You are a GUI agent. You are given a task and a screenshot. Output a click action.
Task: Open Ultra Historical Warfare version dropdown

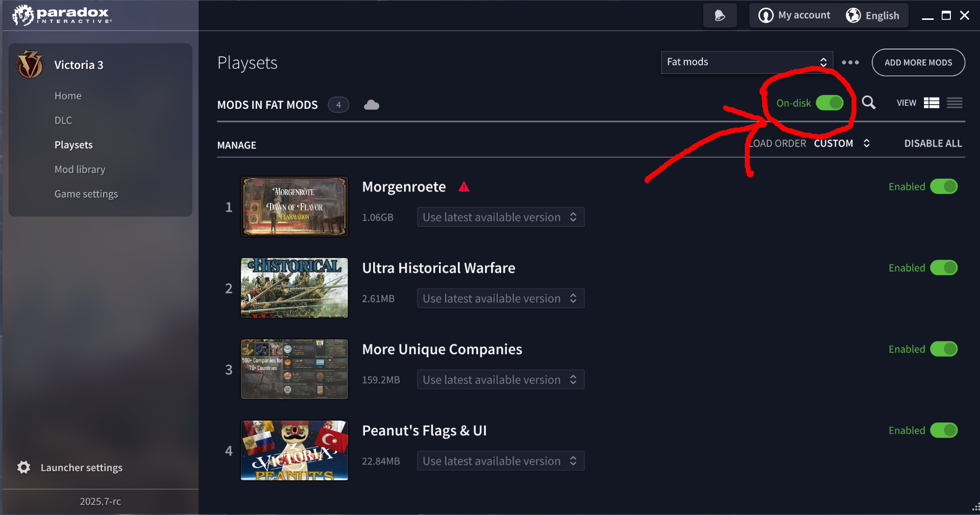(501, 299)
